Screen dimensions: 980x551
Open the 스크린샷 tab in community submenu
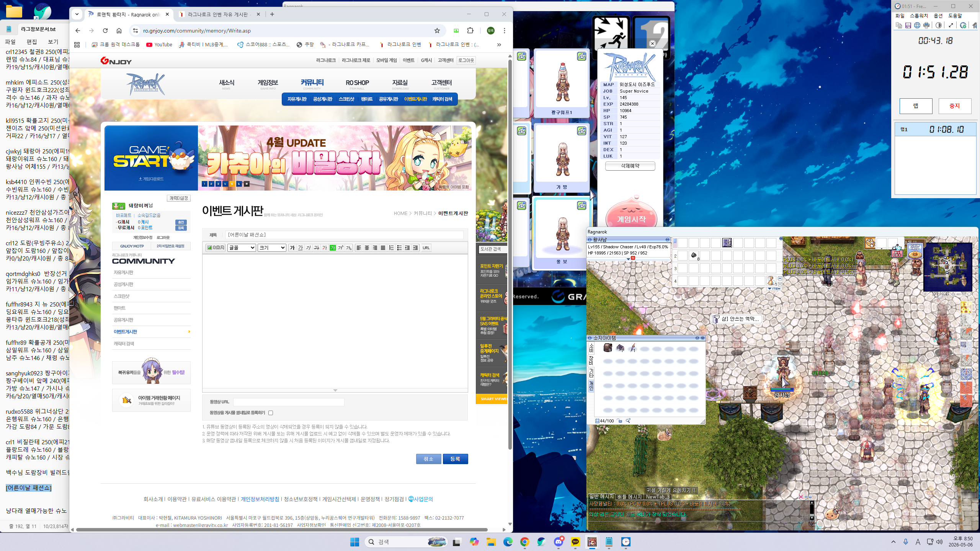point(346,99)
